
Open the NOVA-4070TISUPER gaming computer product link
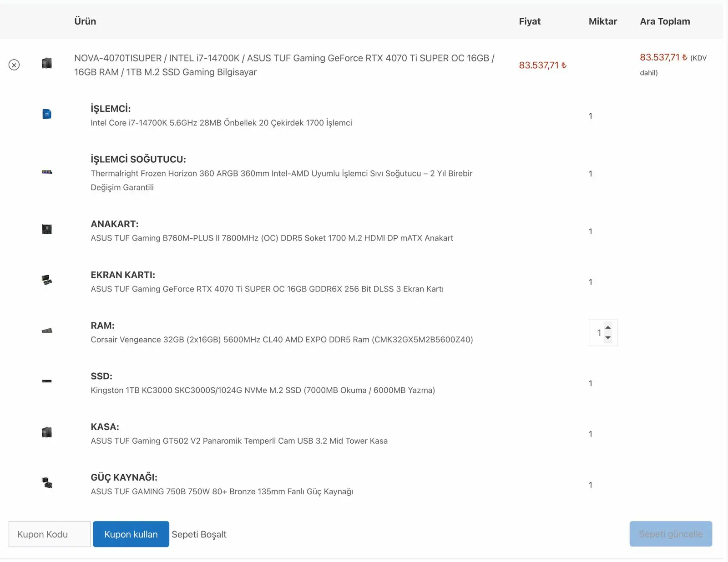coord(284,65)
